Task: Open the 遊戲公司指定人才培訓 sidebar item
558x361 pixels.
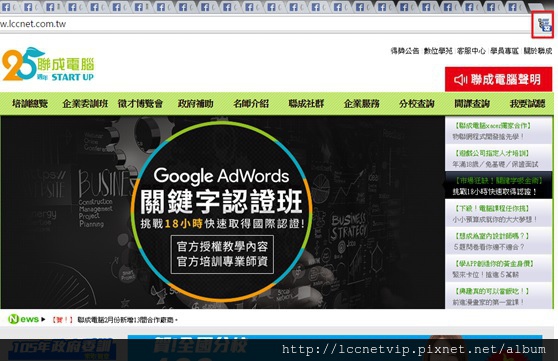Action: coord(498,158)
